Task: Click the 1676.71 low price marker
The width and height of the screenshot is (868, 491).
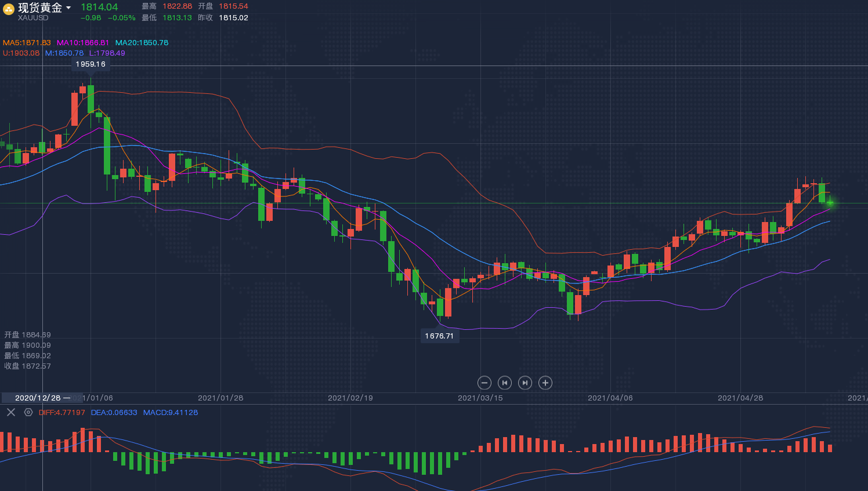Action: coord(439,336)
